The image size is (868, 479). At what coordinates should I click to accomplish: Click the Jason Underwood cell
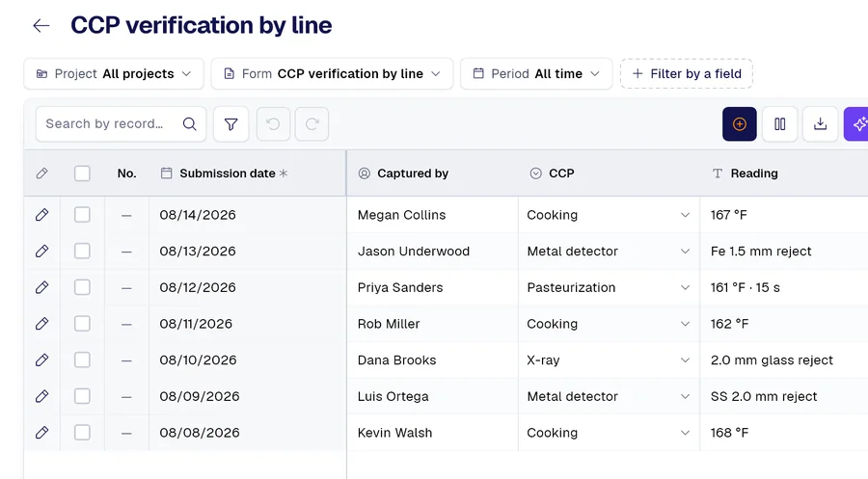pyautogui.click(x=432, y=252)
